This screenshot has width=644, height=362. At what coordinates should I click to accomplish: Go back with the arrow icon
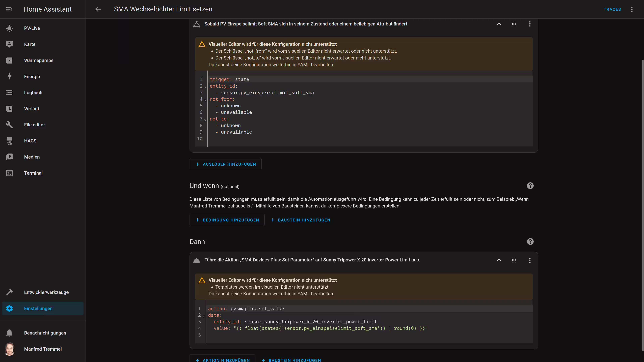point(98,9)
